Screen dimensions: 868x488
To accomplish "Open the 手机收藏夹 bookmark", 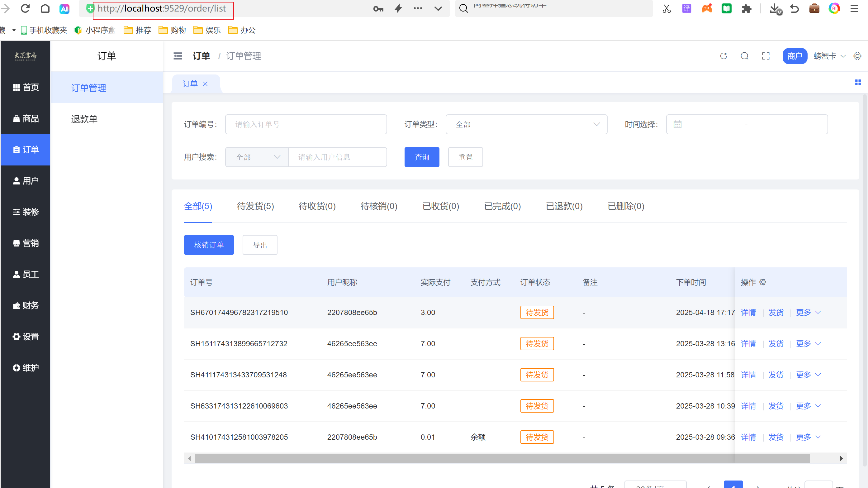I will 44,30.
